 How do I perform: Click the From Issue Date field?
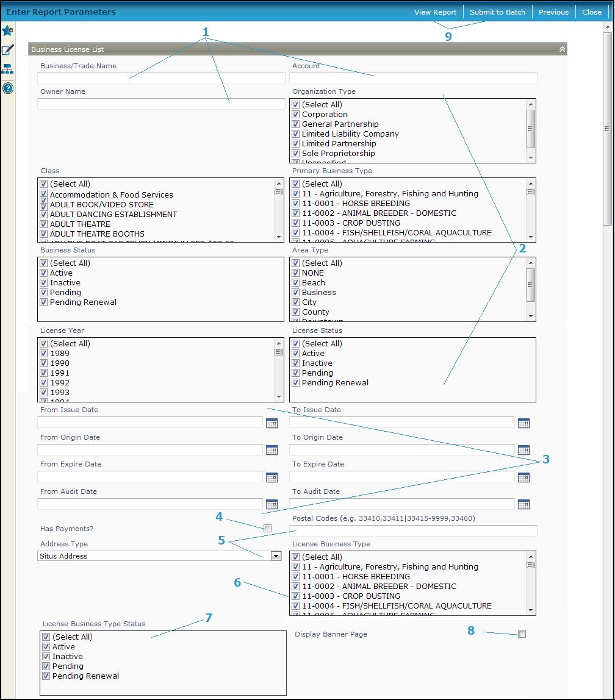[x=150, y=423]
